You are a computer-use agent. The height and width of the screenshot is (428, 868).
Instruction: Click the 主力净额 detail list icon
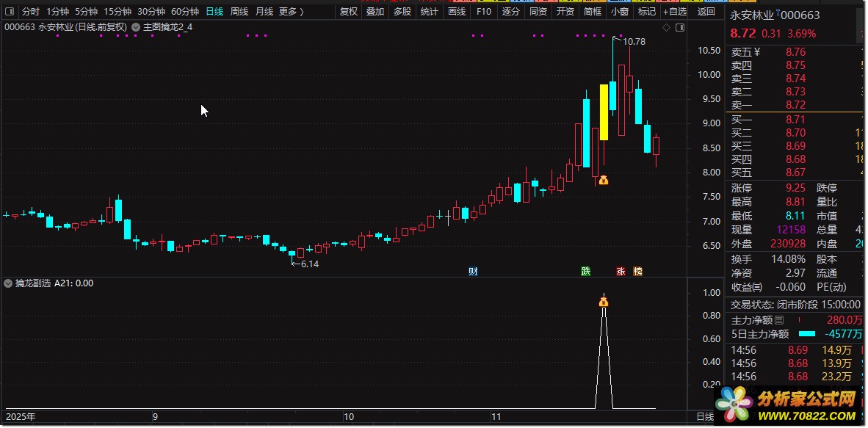[779, 320]
